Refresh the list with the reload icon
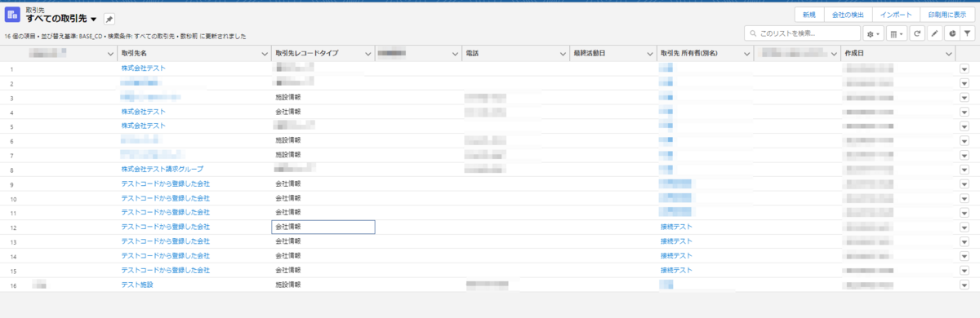This screenshot has height=318, width=980. pyautogui.click(x=917, y=33)
